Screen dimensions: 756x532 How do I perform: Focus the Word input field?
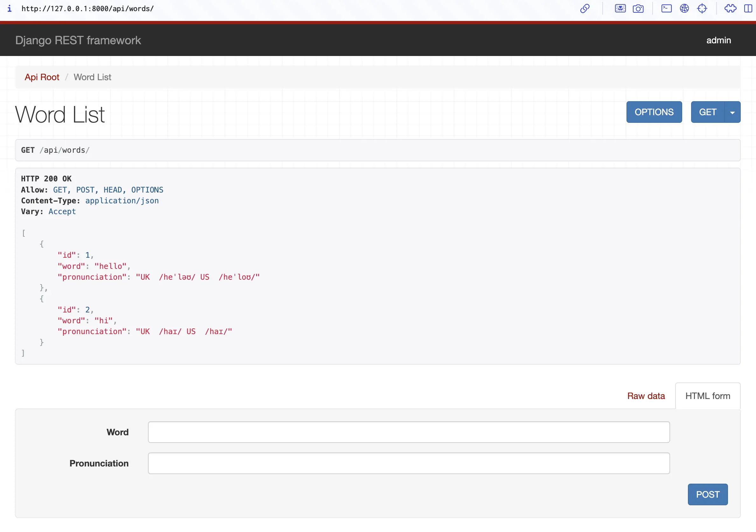coord(409,432)
